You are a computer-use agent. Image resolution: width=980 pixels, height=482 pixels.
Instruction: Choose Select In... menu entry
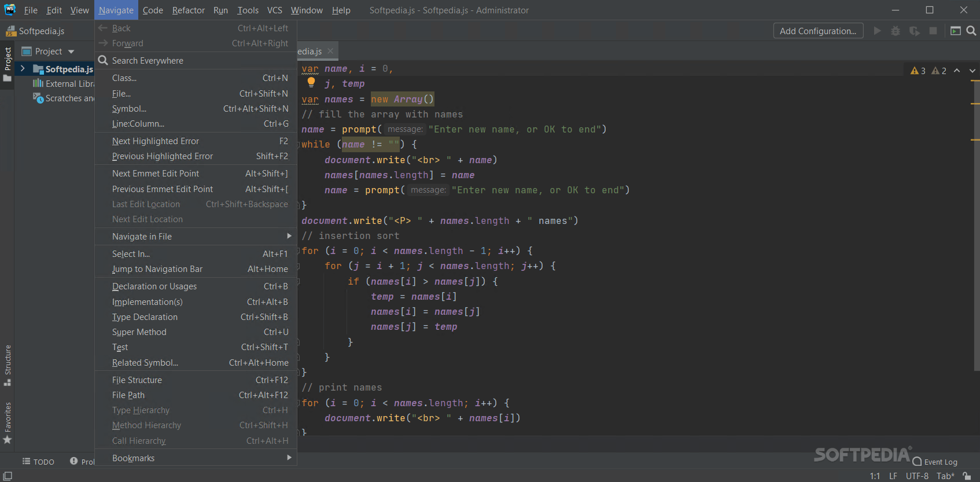(x=196, y=253)
